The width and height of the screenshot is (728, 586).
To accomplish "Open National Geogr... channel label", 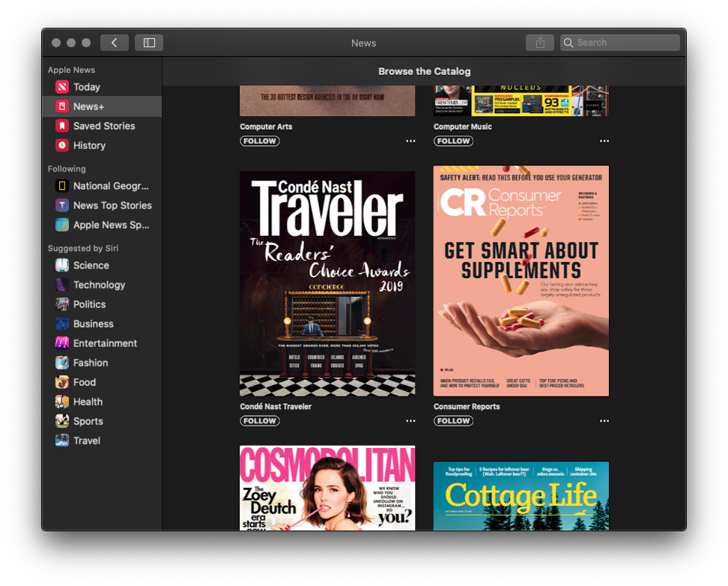I will (111, 186).
